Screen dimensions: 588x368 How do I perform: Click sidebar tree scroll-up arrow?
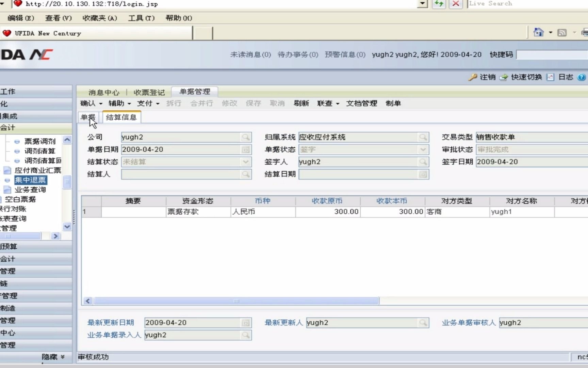point(67,140)
